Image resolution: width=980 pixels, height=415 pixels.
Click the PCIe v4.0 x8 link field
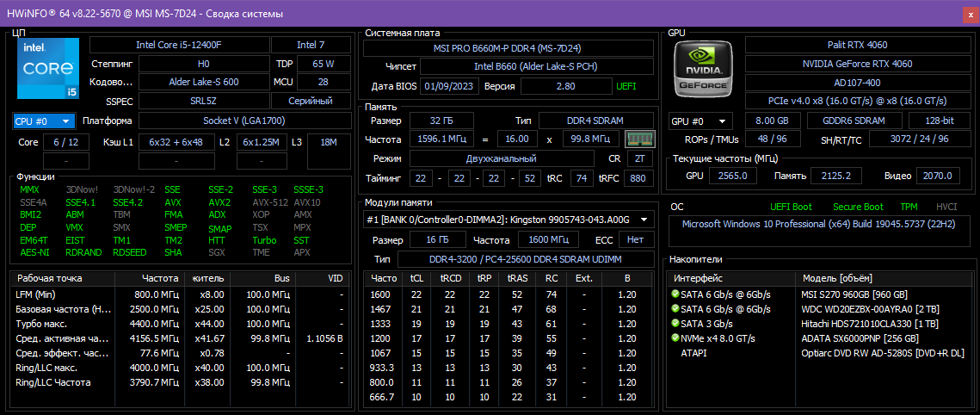click(x=857, y=101)
